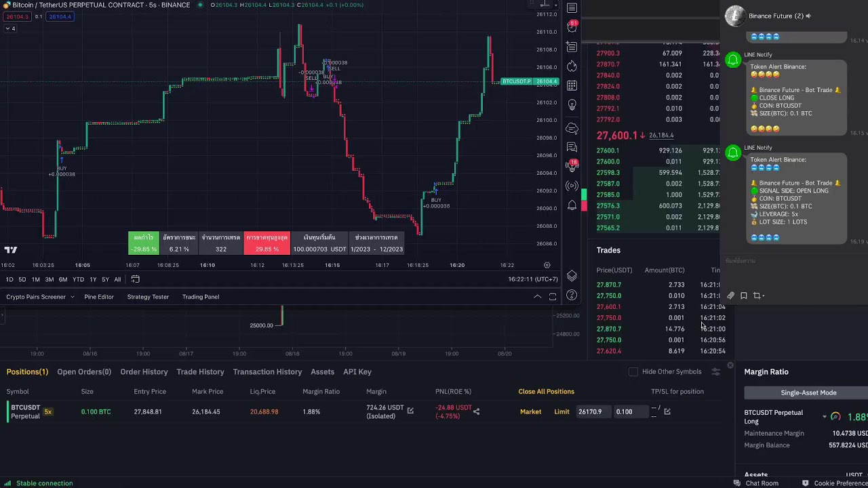Viewport: 868px width, 488px height.
Task: Attach a file with the paperclip icon
Action: (730, 296)
